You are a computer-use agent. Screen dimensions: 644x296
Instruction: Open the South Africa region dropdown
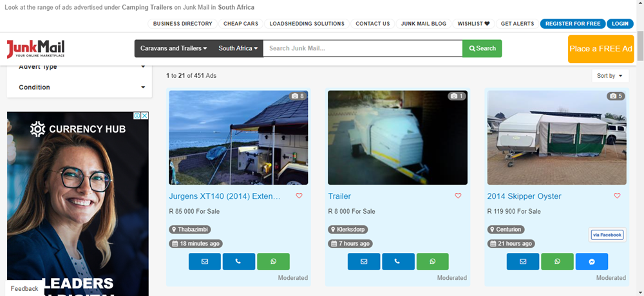tap(238, 48)
